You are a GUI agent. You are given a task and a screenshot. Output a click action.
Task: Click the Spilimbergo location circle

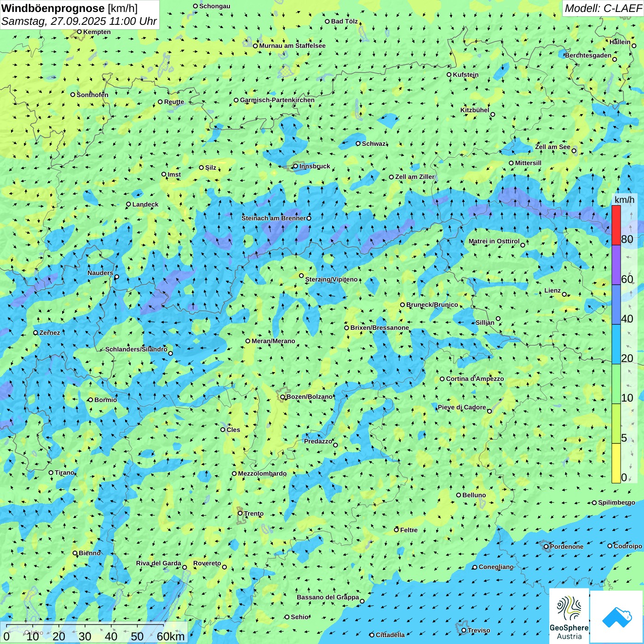(x=594, y=503)
